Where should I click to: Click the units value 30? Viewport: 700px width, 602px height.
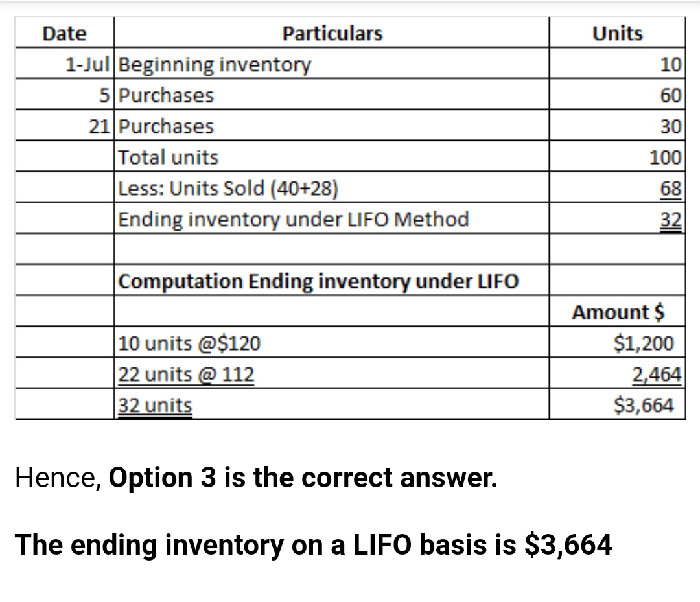pyautogui.click(x=671, y=126)
